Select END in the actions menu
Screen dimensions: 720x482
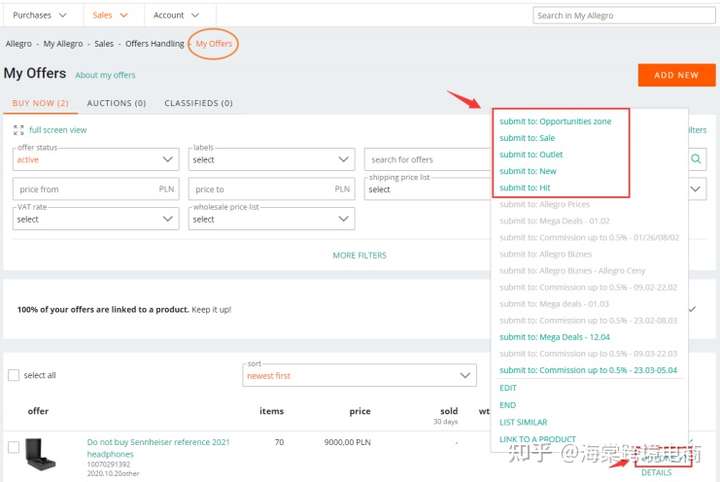tap(507, 405)
